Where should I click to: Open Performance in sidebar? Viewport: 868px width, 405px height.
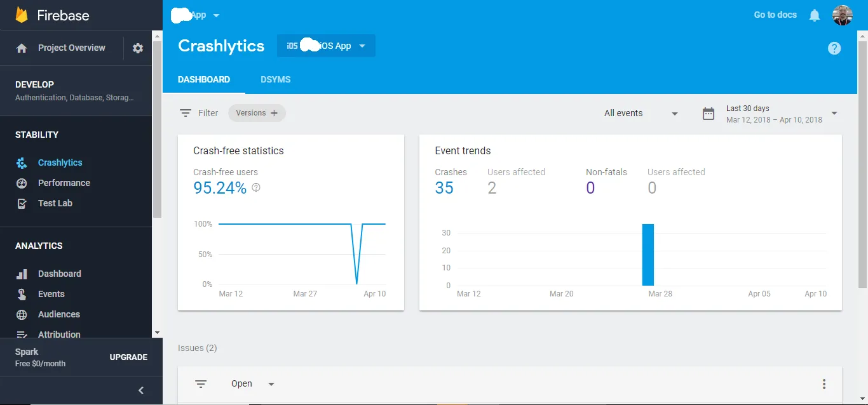[x=64, y=183]
